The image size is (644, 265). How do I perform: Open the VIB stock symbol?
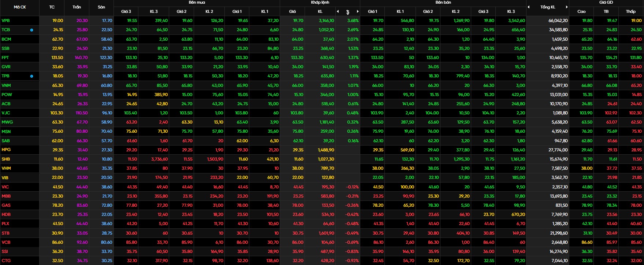5,178
